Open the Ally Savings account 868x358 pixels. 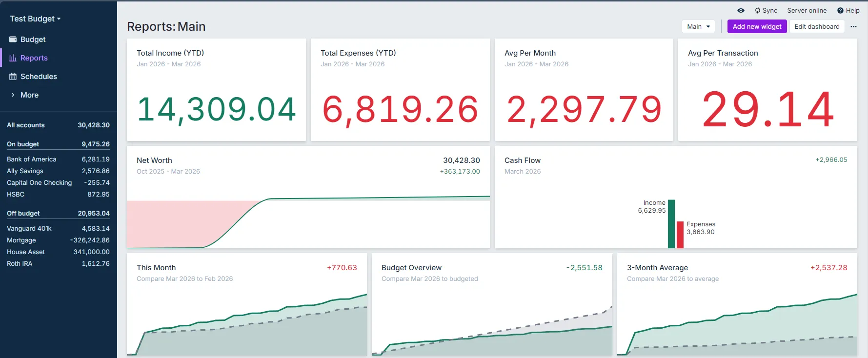(x=25, y=171)
